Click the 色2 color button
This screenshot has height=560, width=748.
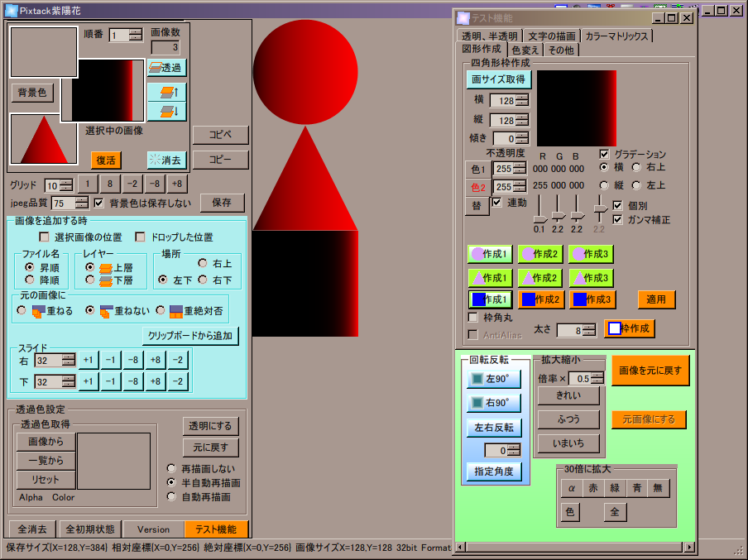pyautogui.click(x=477, y=187)
